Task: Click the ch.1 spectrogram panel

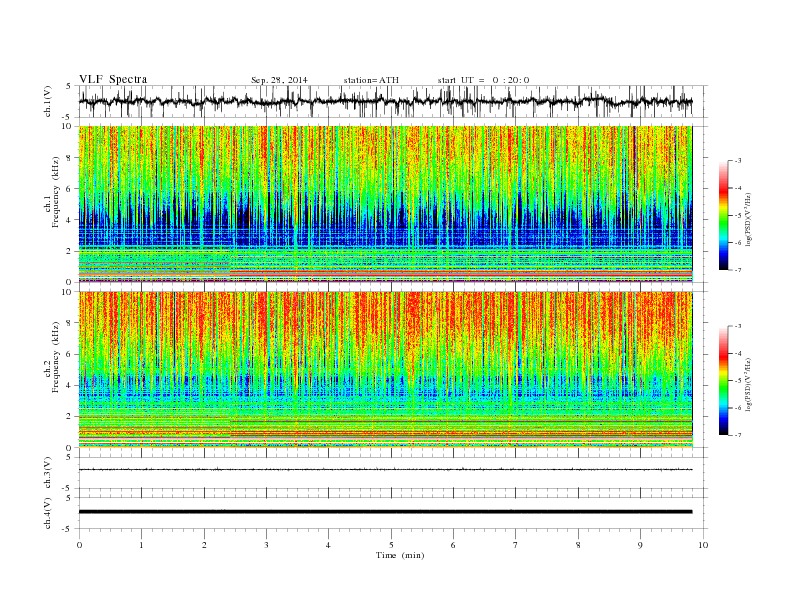Action: click(x=385, y=204)
